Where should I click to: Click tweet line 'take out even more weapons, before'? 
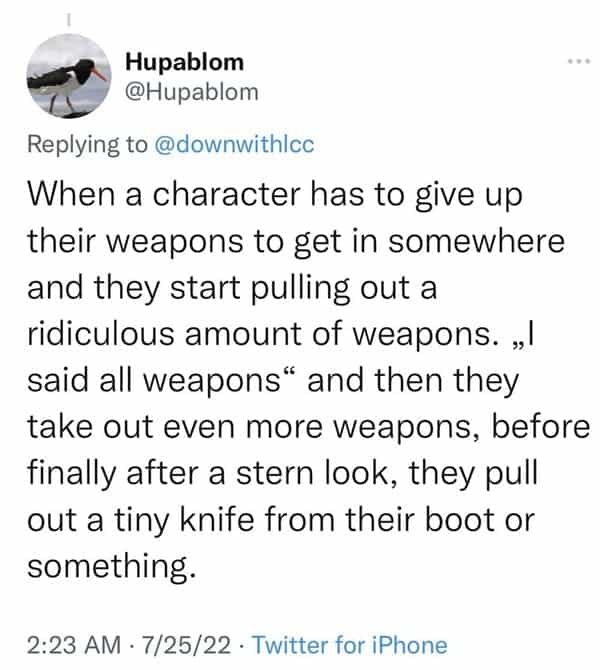pyautogui.click(x=309, y=428)
